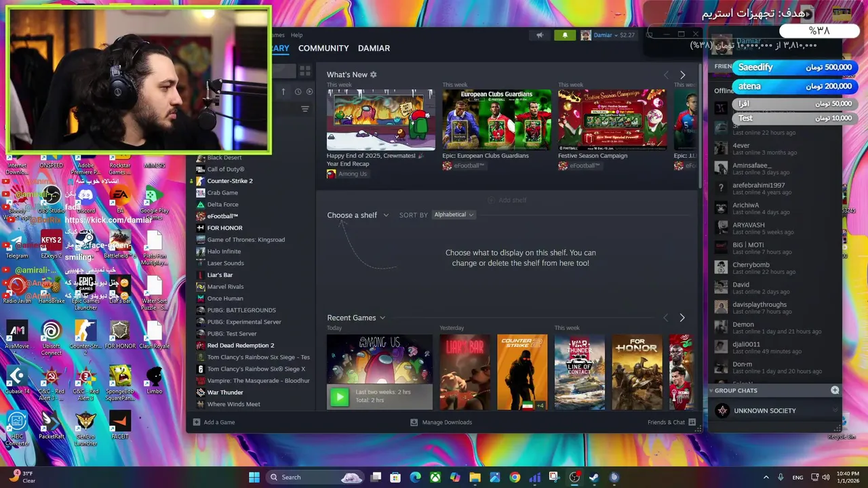868x488 pixels.
Task: Click Windows Start button
Action: pos(254,477)
